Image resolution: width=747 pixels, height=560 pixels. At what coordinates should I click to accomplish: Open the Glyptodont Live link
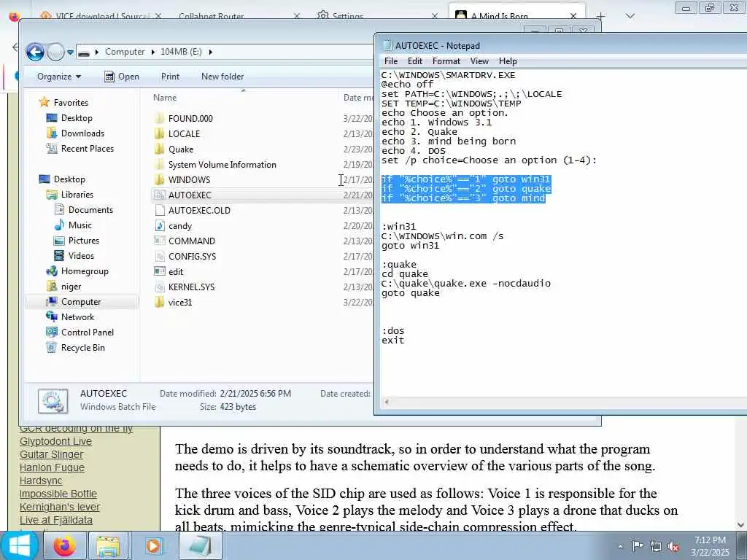pyautogui.click(x=55, y=441)
